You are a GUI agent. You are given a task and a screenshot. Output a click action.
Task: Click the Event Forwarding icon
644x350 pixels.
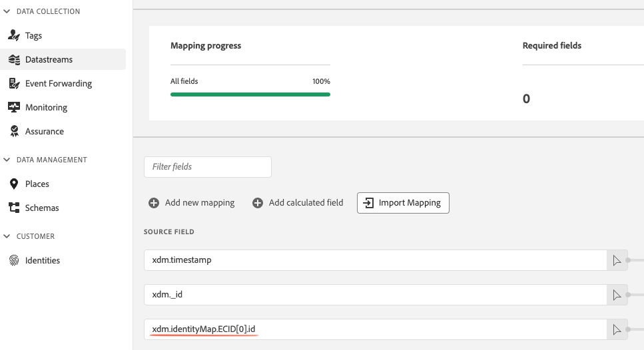tap(14, 84)
